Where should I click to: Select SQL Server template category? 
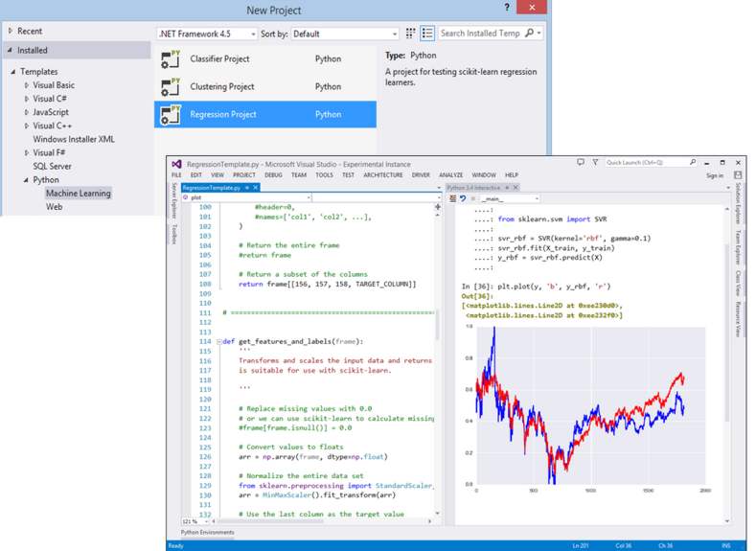52,167
